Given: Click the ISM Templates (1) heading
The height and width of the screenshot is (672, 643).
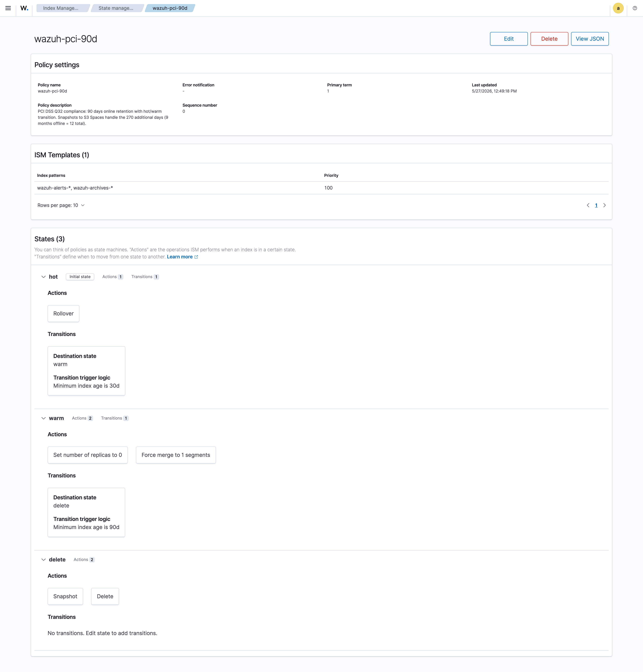Looking at the screenshot, I should pos(62,155).
